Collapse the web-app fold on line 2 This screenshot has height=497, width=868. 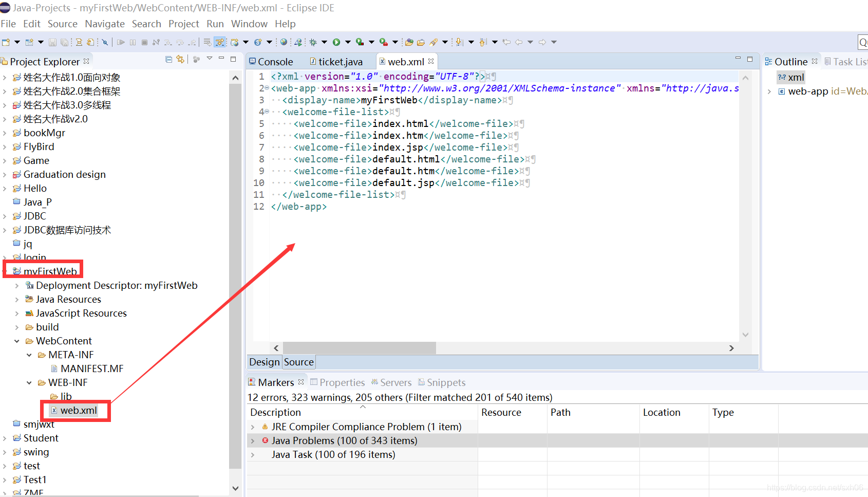(x=267, y=88)
